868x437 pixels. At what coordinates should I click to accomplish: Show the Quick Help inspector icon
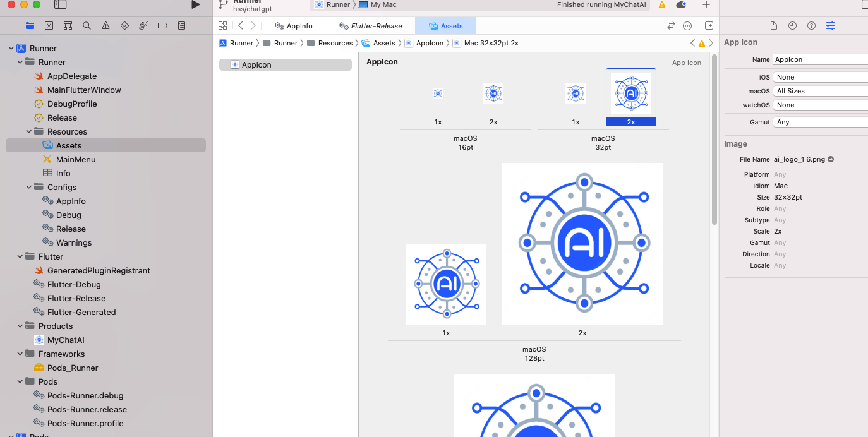pyautogui.click(x=811, y=26)
